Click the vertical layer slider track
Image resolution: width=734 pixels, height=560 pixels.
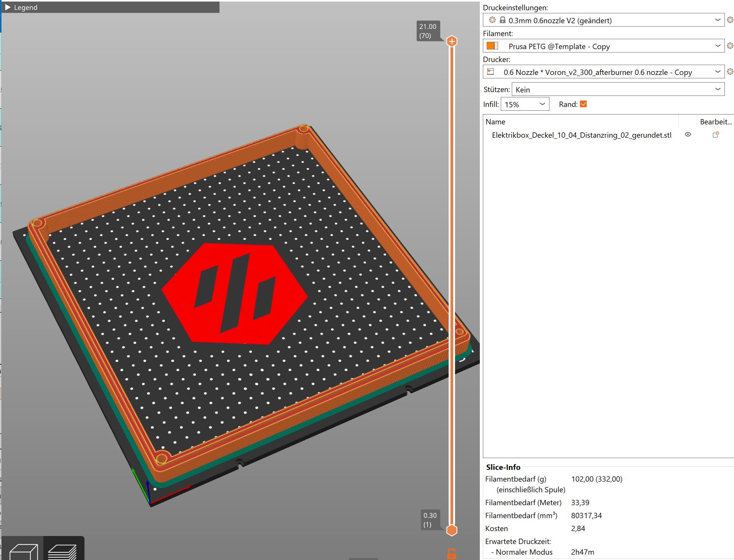tap(452, 285)
